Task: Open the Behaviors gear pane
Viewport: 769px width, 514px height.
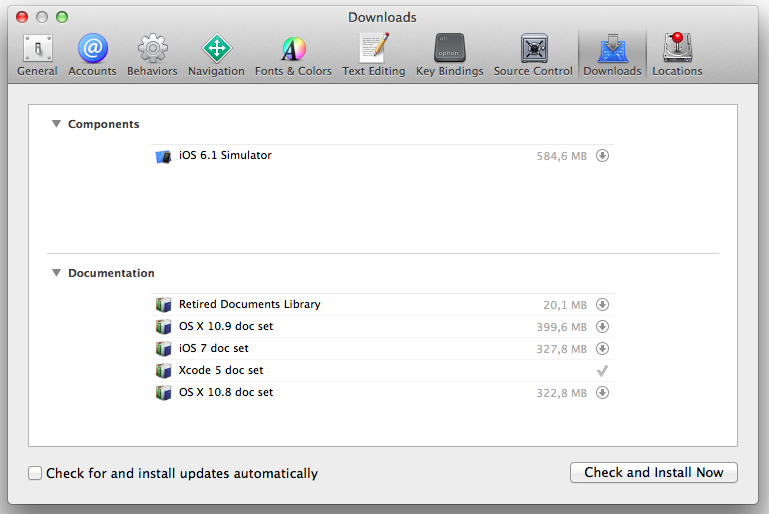Action: point(152,55)
